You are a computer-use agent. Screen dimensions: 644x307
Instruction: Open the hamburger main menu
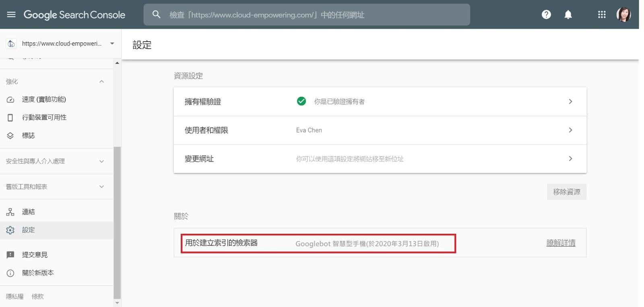[x=11, y=15]
